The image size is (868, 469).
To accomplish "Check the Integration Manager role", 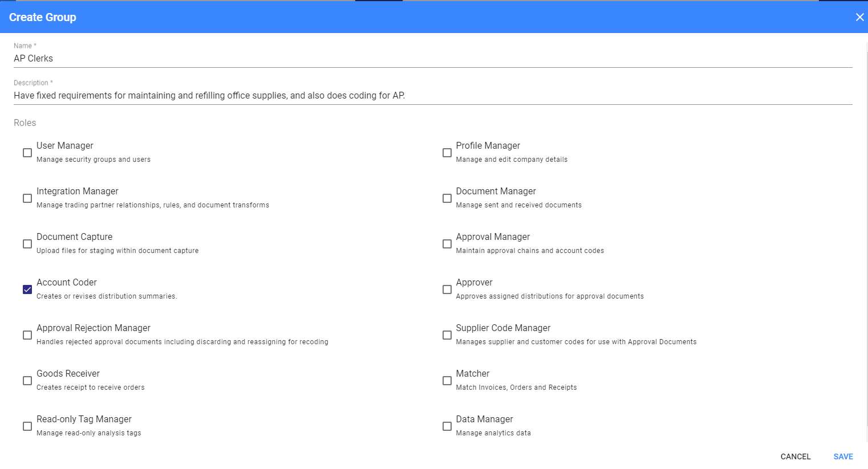I will coord(27,198).
